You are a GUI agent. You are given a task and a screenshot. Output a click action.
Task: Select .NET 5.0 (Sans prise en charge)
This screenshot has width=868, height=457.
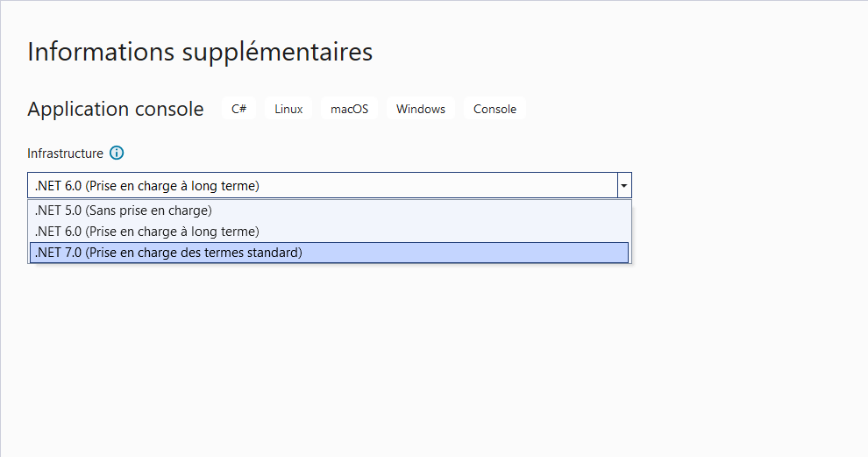coord(124,211)
